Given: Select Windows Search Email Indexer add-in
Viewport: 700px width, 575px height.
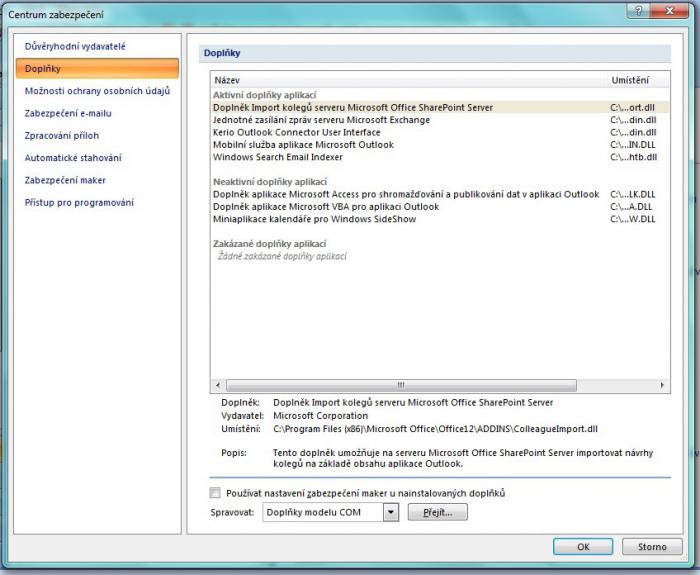Looking at the screenshot, I should coord(277,157).
